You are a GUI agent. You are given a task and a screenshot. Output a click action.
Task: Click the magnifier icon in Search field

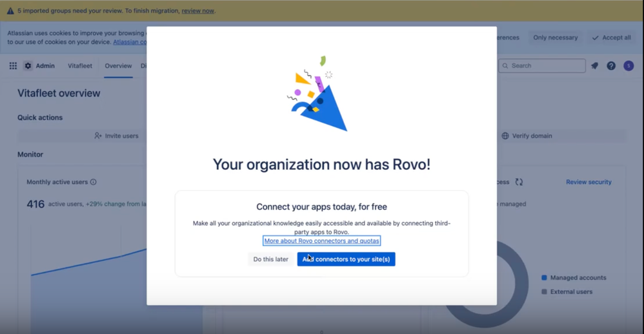pyautogui.click(x=505, y=66)
